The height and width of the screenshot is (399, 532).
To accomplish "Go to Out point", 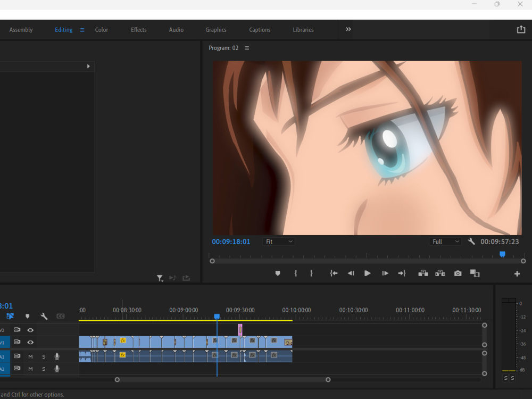I will 402,273.
